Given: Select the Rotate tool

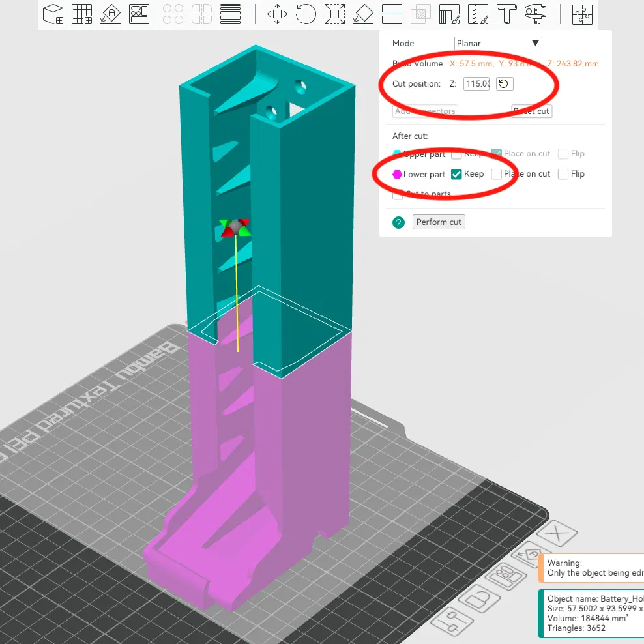Looking at the screenshot, I should pos(306,14).
